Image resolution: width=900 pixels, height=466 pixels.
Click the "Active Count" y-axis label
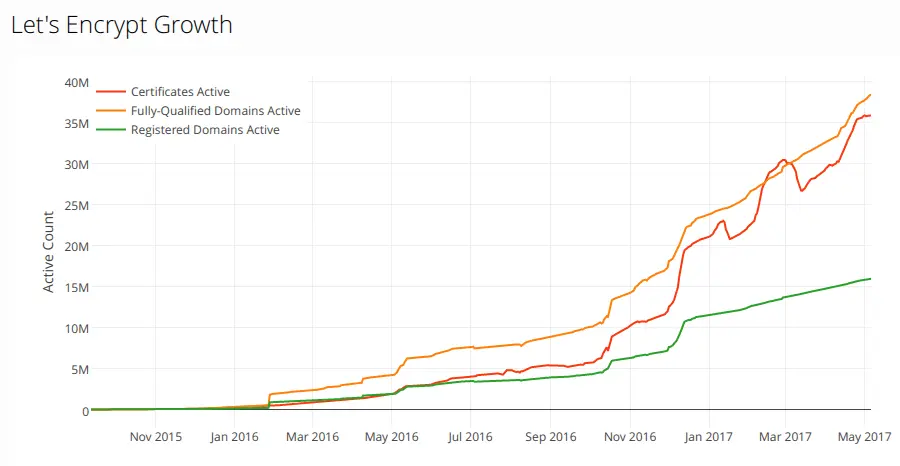49,252
